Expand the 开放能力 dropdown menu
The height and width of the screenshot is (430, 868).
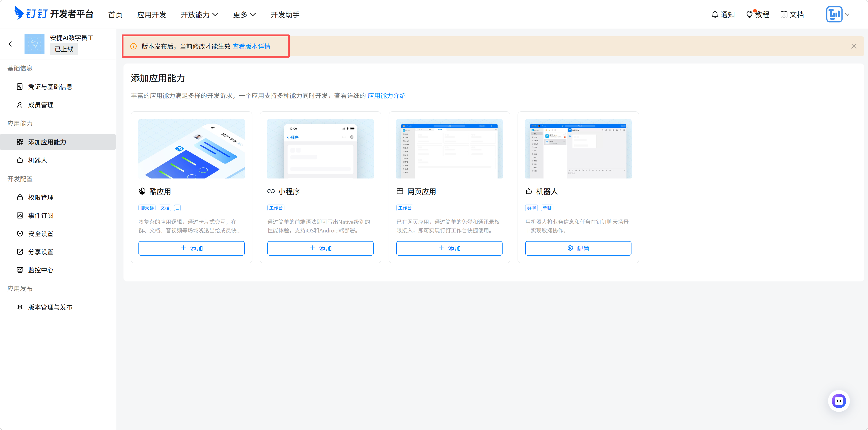tap(200, 15)
